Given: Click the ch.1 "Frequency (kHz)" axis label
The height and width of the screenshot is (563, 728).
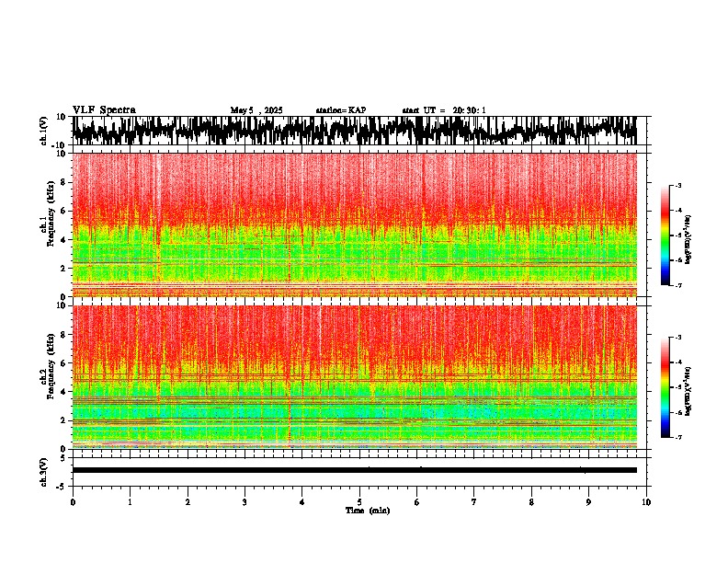Looking at the screenshot, I should [50, 213].
